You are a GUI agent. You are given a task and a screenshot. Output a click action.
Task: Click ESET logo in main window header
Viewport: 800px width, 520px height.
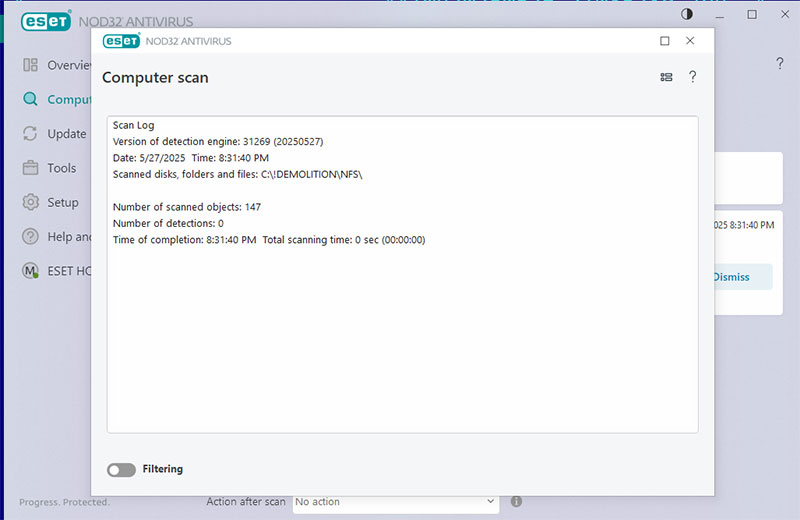(46, 21)
